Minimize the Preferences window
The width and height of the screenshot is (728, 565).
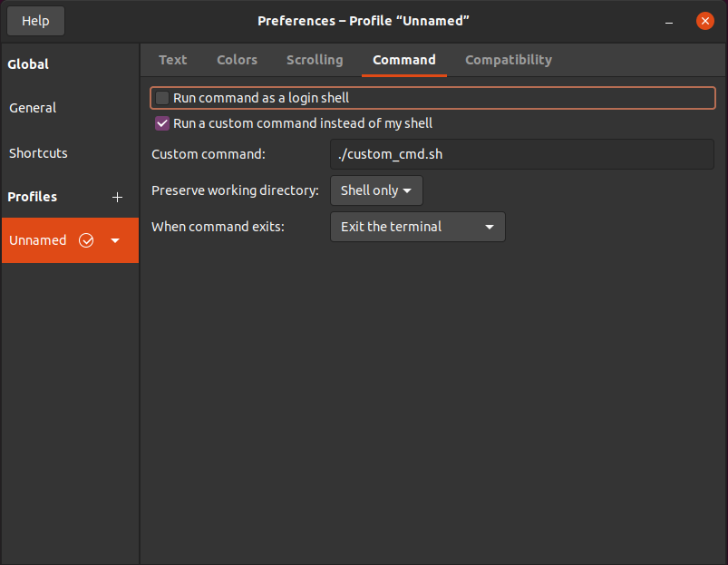(669, 22)
